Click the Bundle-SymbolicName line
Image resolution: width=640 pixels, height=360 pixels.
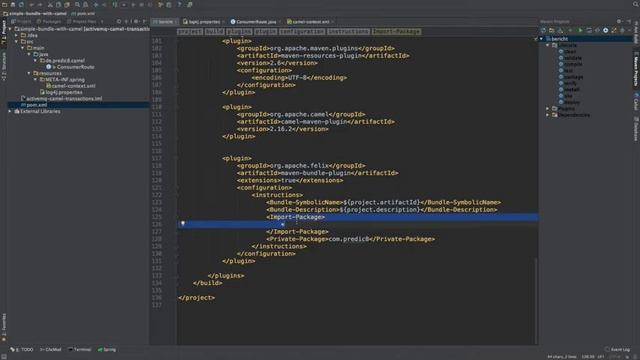384,202
